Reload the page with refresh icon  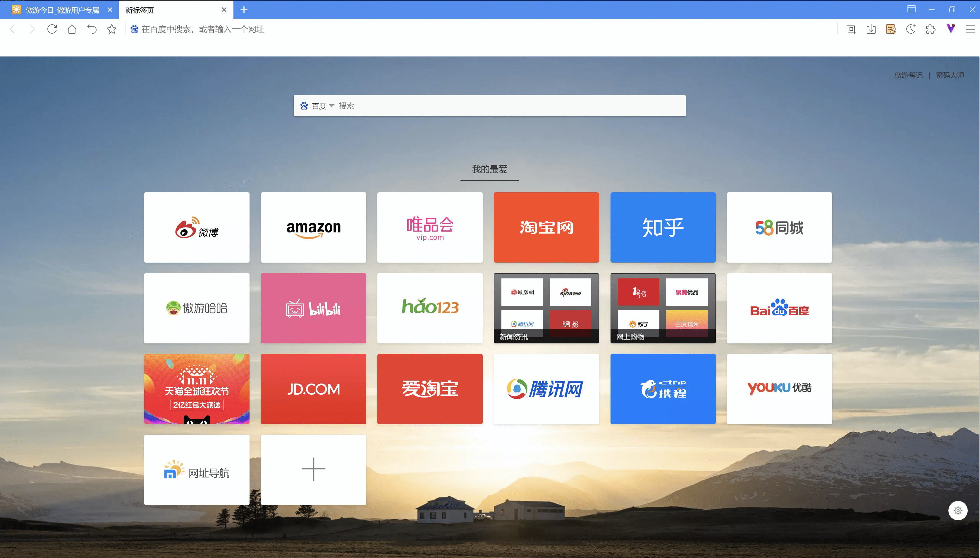52,29
